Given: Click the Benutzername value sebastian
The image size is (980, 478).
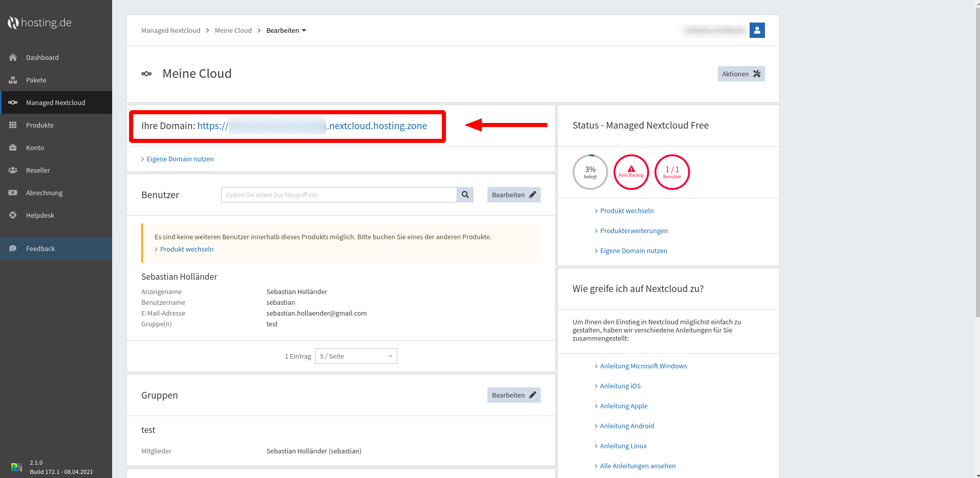Looking at the screenshot, I should 281,302.
